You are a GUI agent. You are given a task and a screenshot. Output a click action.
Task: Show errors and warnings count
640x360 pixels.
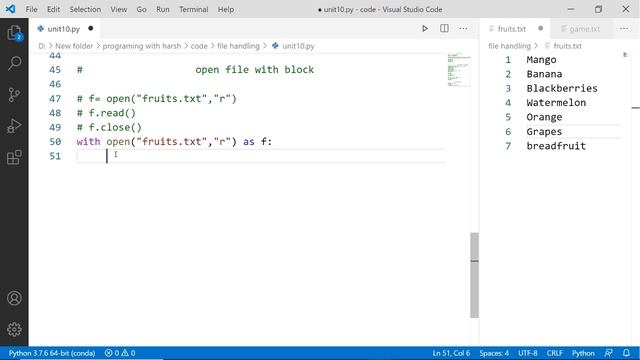[x=120, y=353]
